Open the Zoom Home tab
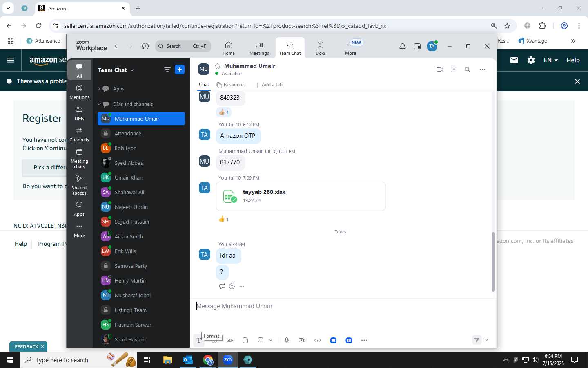The height and width of the screenshot is (368, 588). pyautogui.click(x=228, y=48)
